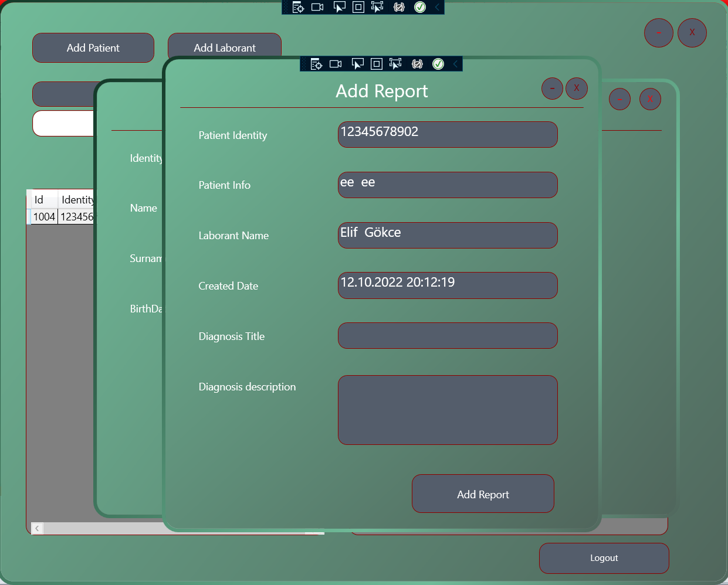Click Hot Reload icon in main window debug toolbar
728x585 pixels.
click(399, 7)
